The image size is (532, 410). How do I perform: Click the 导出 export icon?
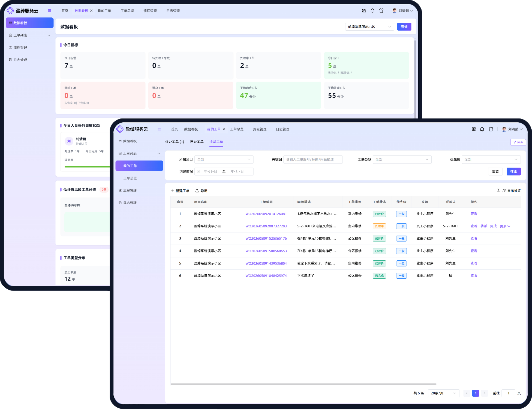pos(197,191)
